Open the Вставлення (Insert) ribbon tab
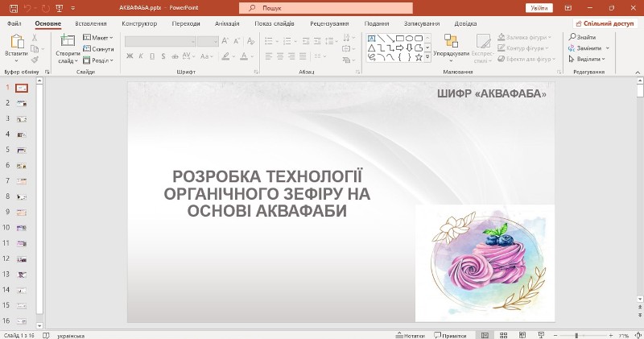644x339 pixels. point(90,23)
